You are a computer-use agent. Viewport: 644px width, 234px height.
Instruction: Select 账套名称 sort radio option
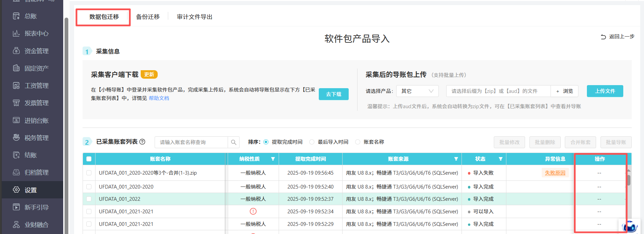pos(358,142)
